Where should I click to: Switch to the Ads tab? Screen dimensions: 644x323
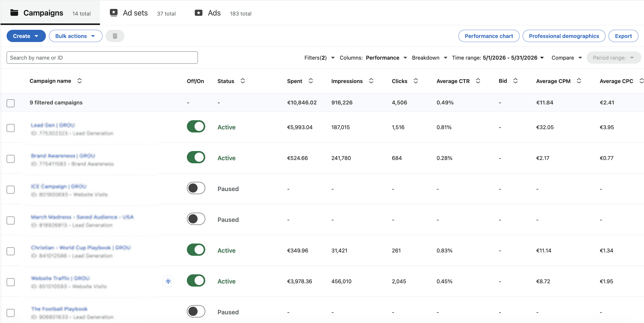[223, 13]
